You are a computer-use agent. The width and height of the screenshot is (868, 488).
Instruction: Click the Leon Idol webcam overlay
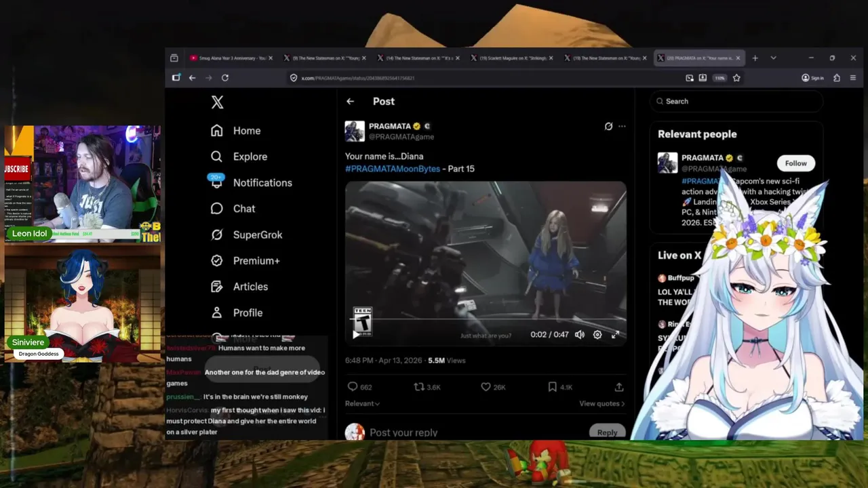tap(82, 184)
